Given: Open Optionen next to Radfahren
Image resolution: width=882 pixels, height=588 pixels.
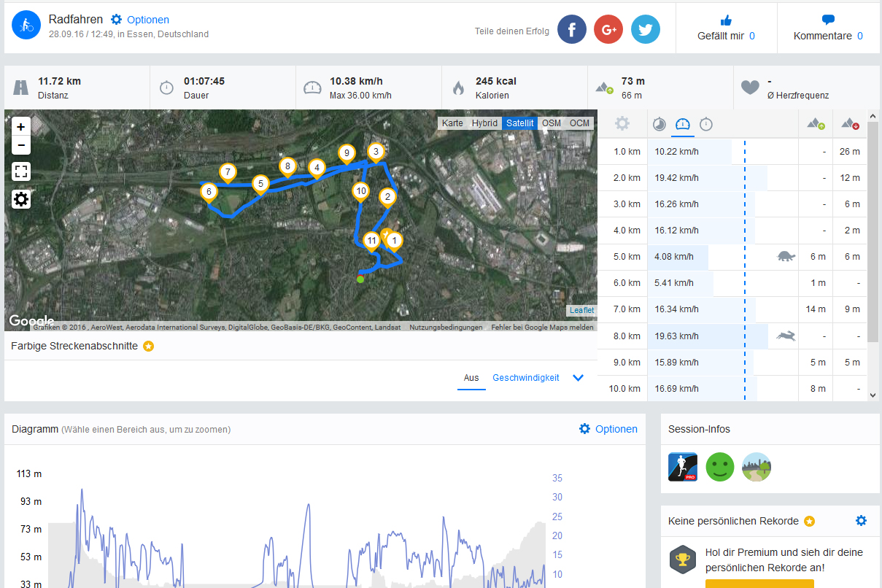Looking at the screenshot, I should [140, 20].
